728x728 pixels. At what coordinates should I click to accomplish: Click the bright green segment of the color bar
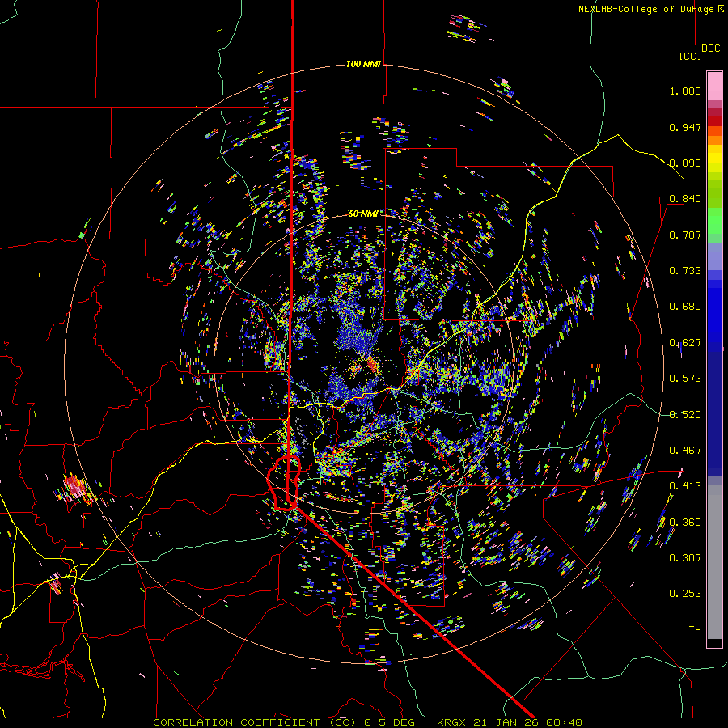(714, 221)
